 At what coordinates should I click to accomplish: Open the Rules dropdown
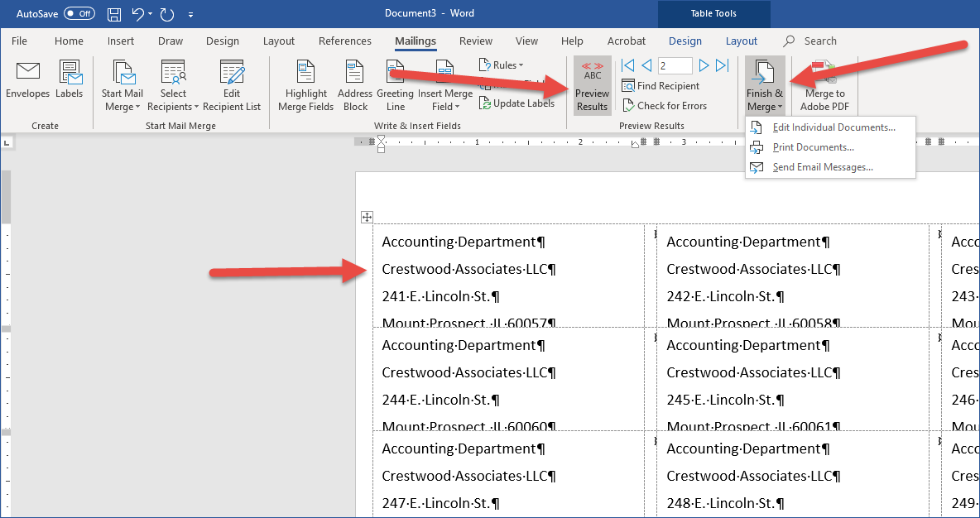point(502,65)
